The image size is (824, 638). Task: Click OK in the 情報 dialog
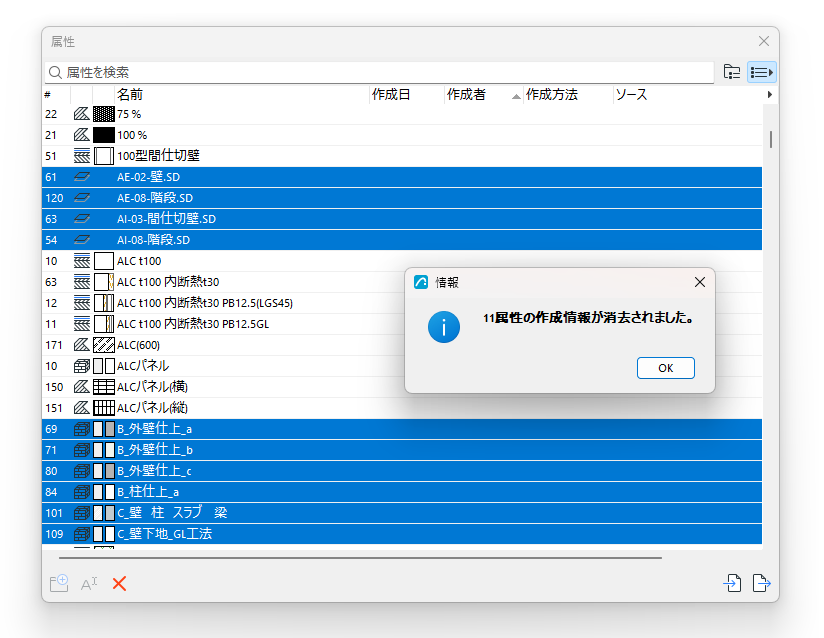(665, 368)
